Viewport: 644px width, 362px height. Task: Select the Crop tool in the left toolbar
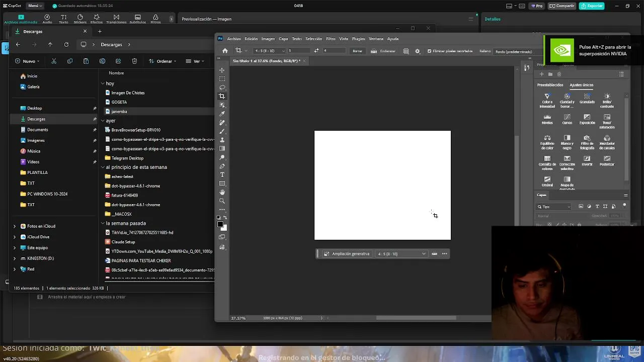[x=222, y=96]
